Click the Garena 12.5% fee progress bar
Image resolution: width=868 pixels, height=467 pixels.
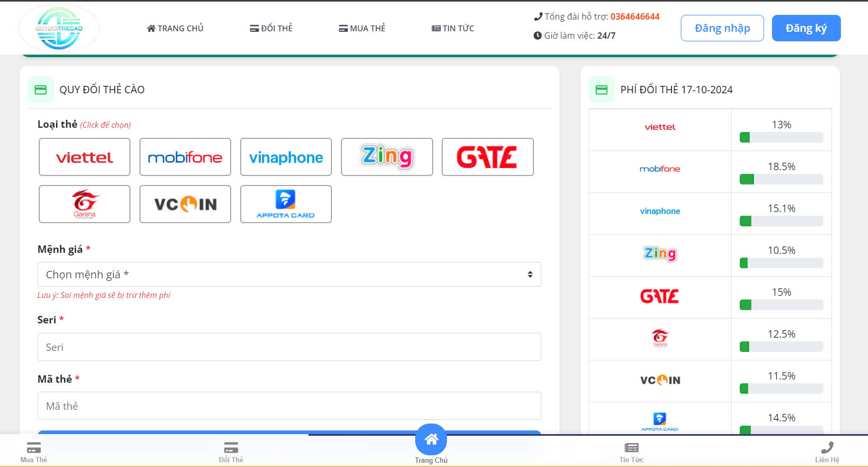[781, 347]
